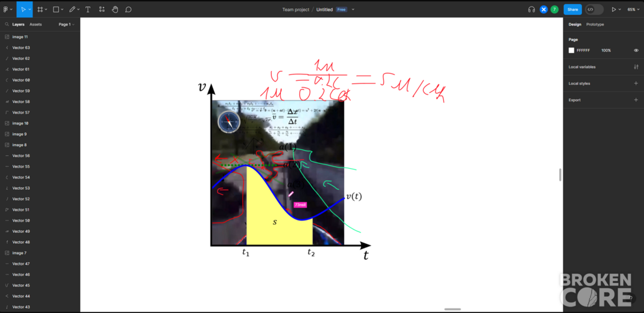Click Team project breadcrumb link
Screen dimensions: 644x313
296,9
